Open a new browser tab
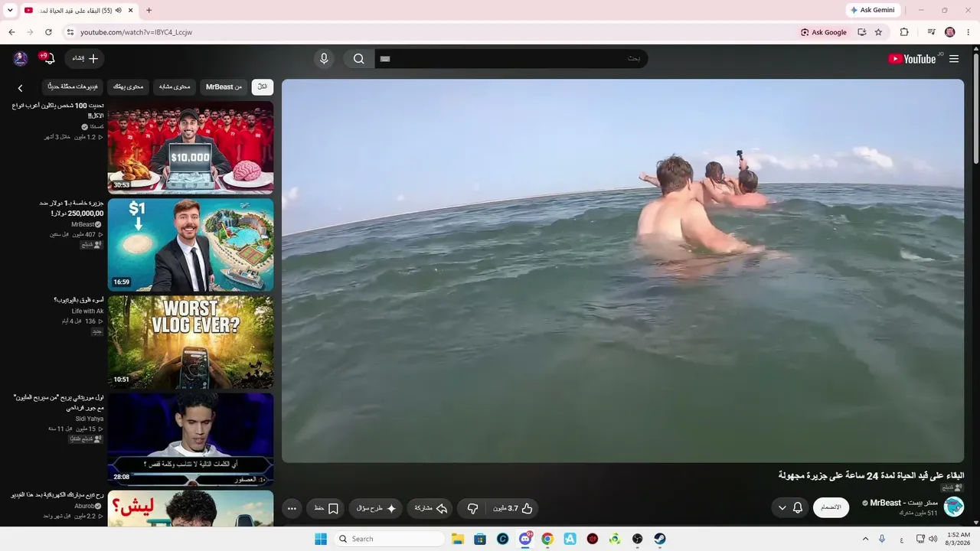 tap(149, 10)
